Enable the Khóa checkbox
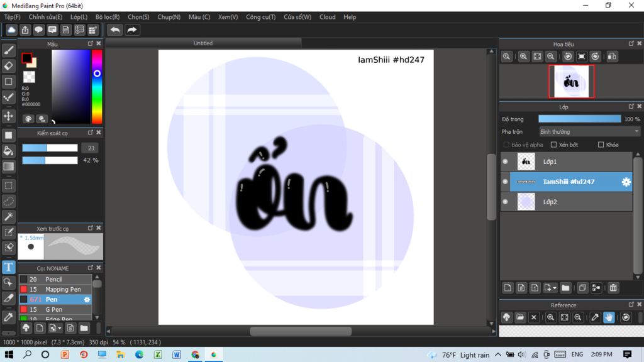This screenshot has width=644, height=362. pos(601,145)
